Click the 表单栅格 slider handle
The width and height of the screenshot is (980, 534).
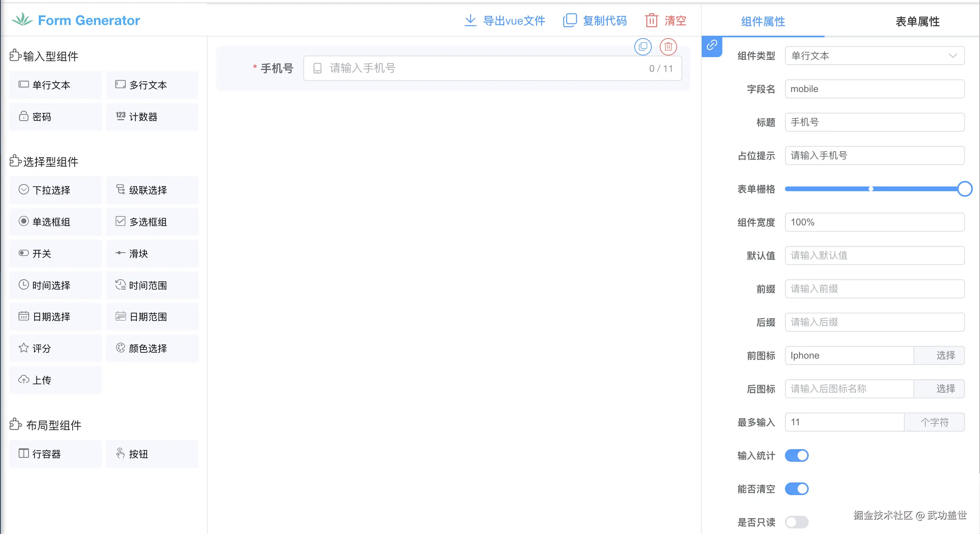click(964, 189)
